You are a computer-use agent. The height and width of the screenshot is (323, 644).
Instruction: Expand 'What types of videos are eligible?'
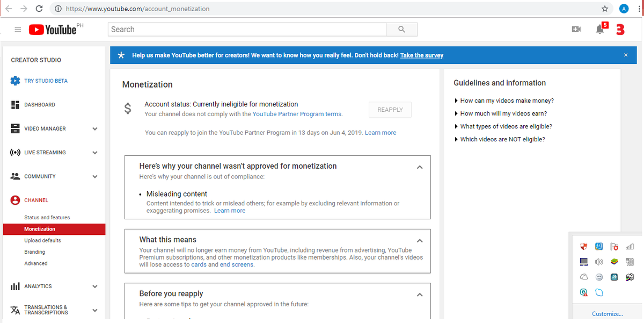[x=503, y=126]
